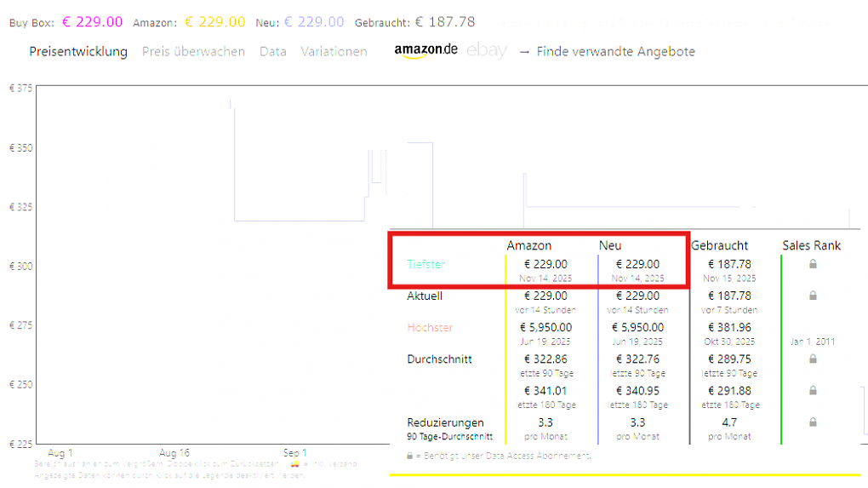Select the Gebraucht column header
Image resolution: width=868 pixels, height=488 pixels.
720,245
